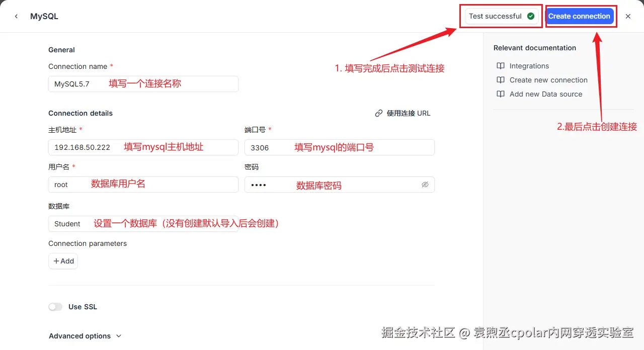Screen dimensions: 644x350
Task: Click book icon beside Create new connection
Action: pyautogui.click(x=501, y=80)
